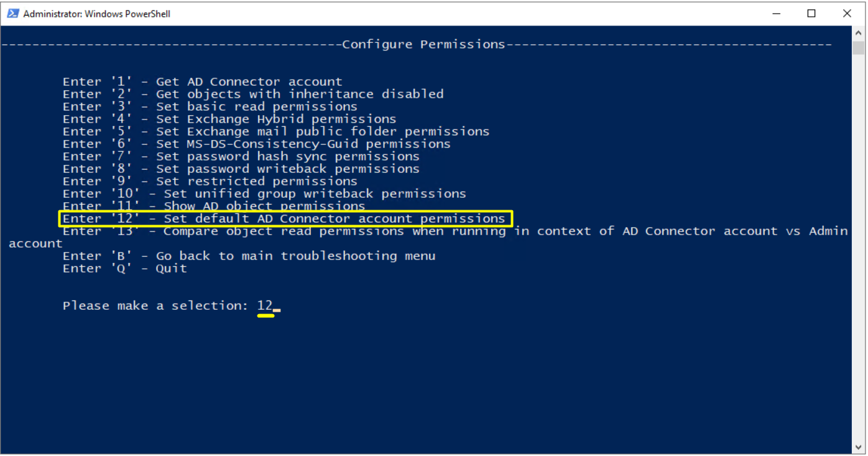Click the 'Administrator: Windows PowerShell' title text
The width and height of the screenshot is (868, 456).
(x=96, y=14)
